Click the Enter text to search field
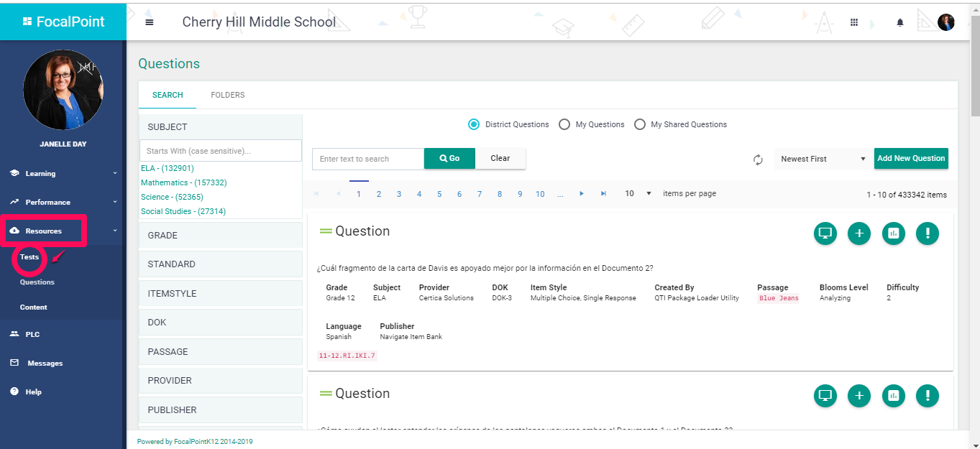 [x=367, y=159]
